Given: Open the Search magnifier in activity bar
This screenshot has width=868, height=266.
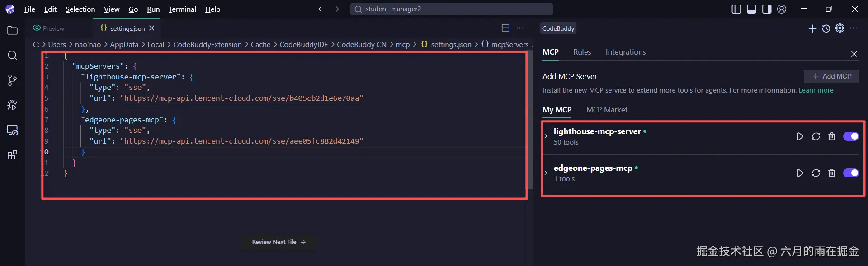Looking at the screenshot, I should (12, 55).
